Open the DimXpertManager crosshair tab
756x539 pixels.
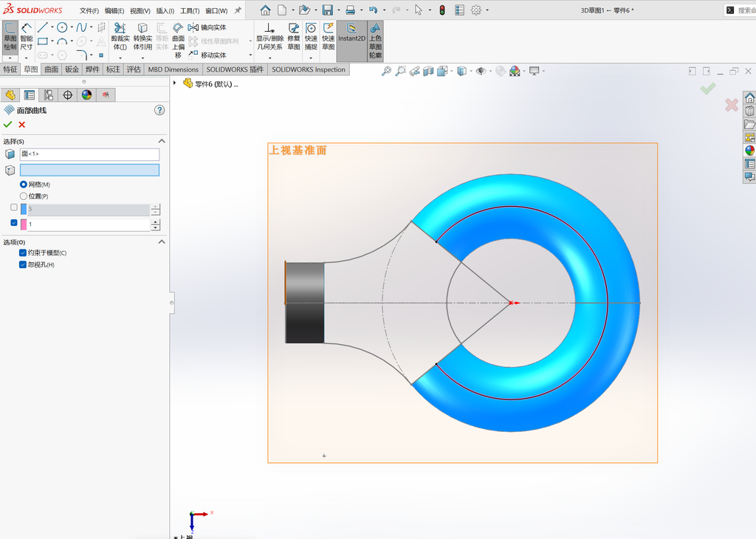pyautogui.click(x=67, y=95)
